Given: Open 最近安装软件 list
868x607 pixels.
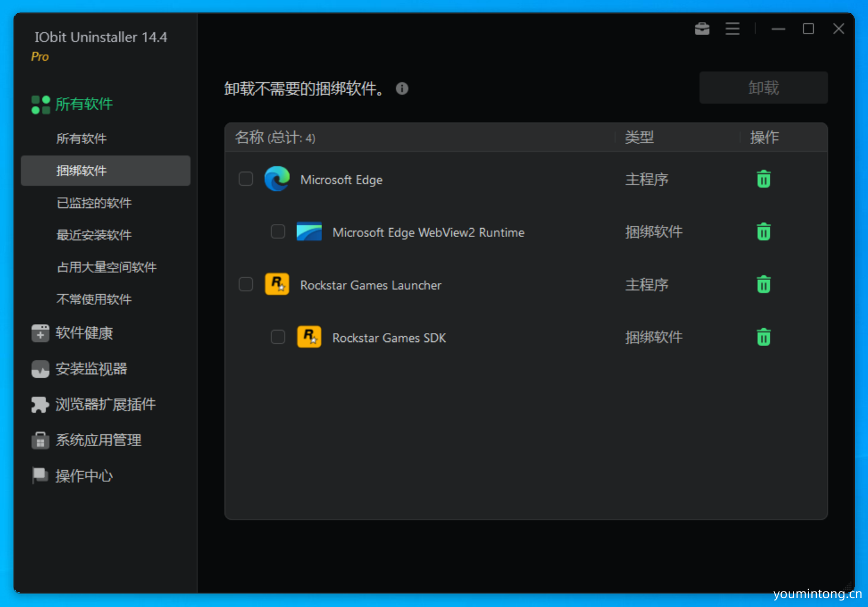Looking at the screenshot, I should [94, 235].
